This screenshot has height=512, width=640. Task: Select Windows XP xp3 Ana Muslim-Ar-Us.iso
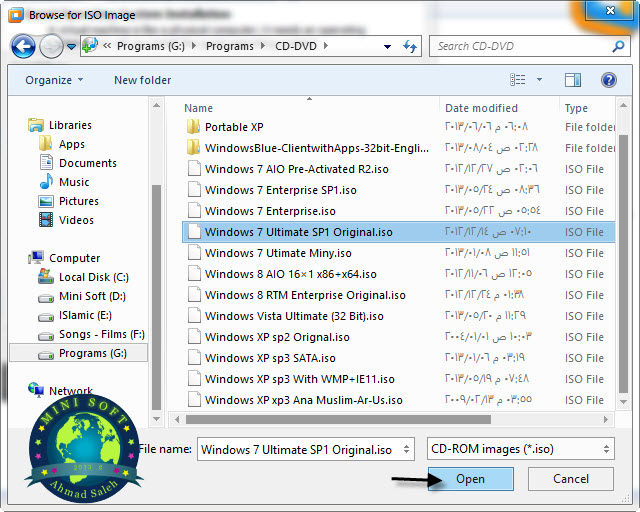304,400
